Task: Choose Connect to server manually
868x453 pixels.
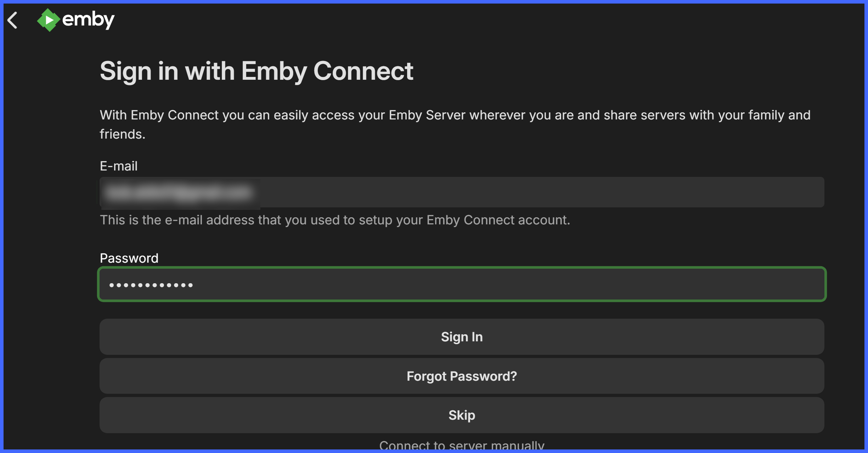Action: tap(462, 445)
